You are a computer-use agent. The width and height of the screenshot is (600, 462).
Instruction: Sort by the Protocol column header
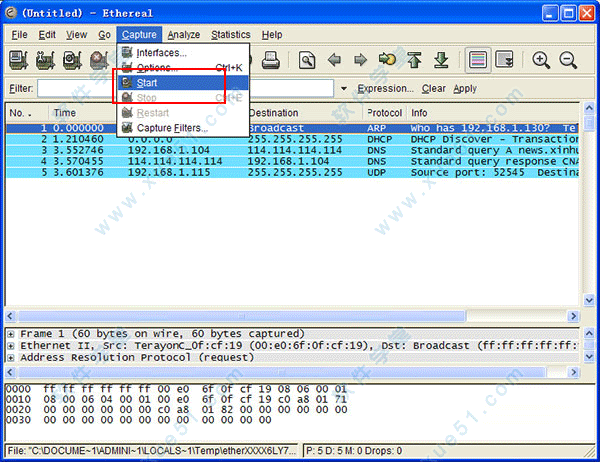pyautogui.click(x=384, y=113)
